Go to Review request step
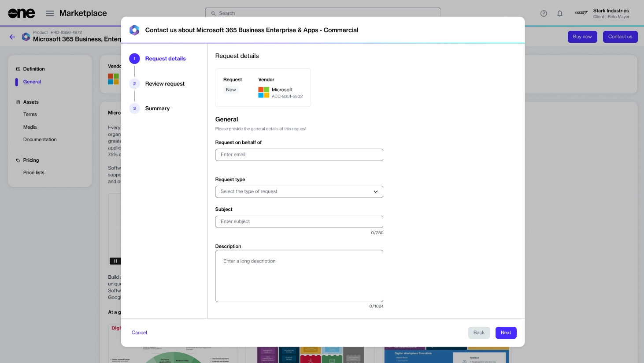 click(x=165, y=84)
